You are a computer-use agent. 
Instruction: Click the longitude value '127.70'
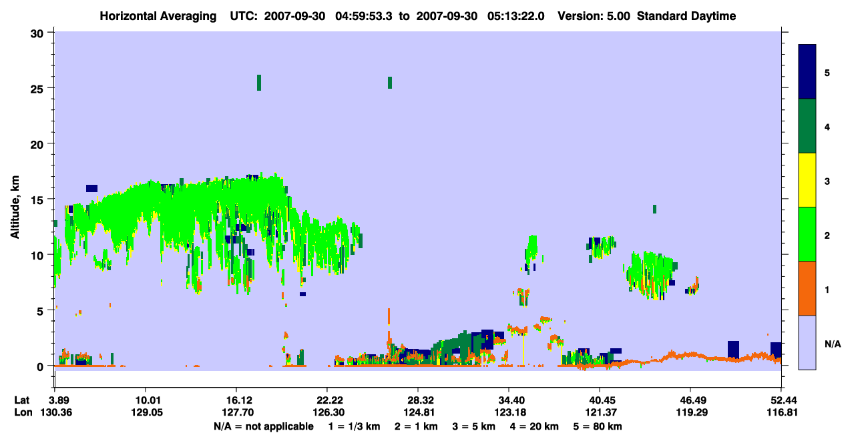236,413
